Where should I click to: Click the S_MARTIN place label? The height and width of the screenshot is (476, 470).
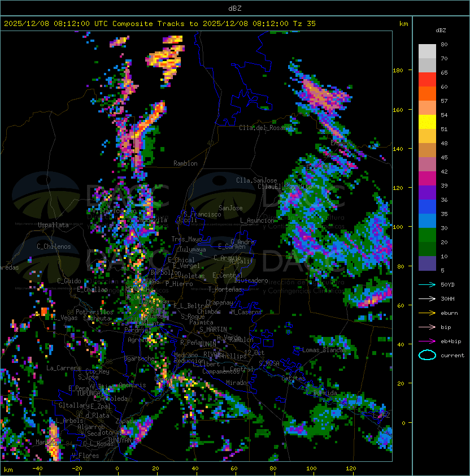[214, 330]
